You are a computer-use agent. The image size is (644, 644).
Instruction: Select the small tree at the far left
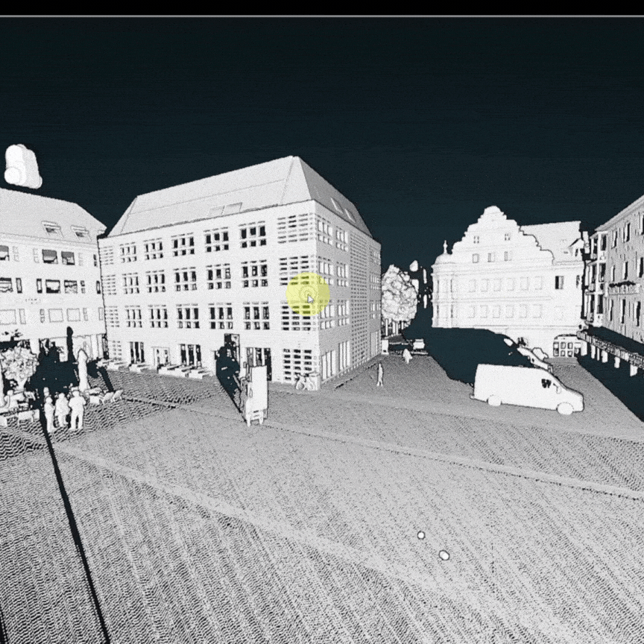point(16,365)
